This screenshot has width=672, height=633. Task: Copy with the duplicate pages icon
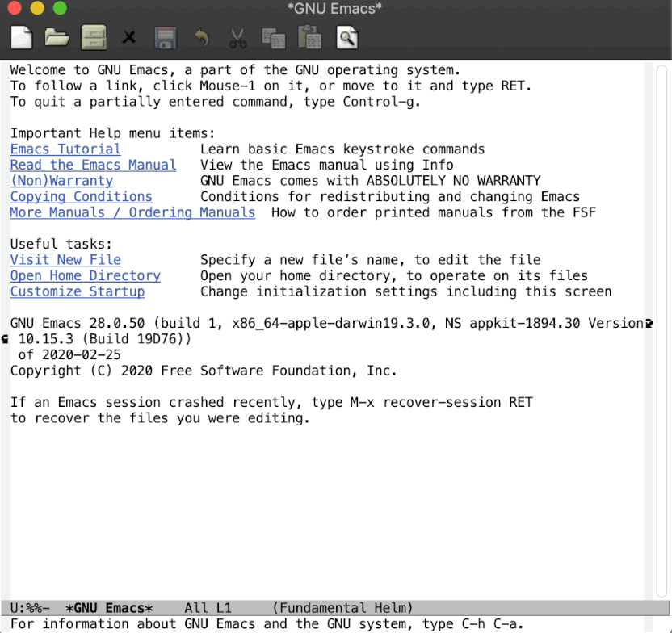point(274,39)
